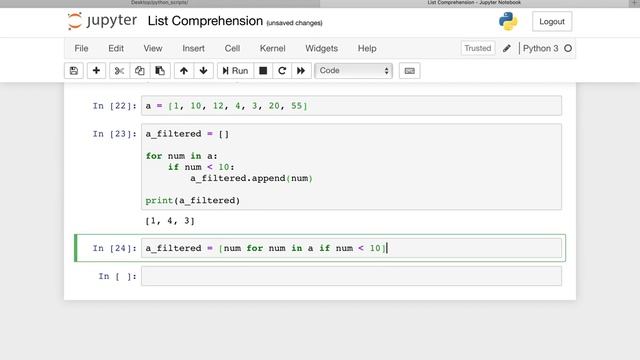The width and height of the screenshot is (640, 360).
Task: Open the Widgets menu
Action: tap(322, 48)
